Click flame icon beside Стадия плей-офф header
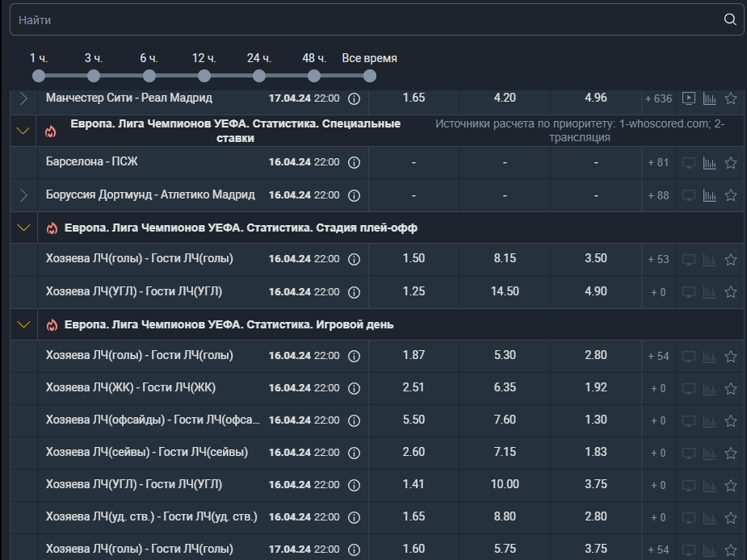This screenshot has height=560, width=747. pyautogui.click(x=52, y=228)
